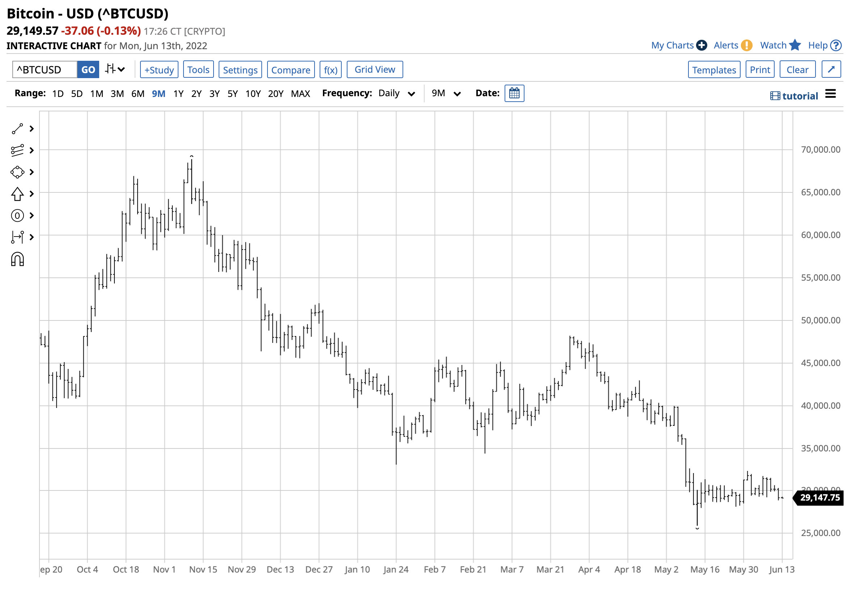Open chart Settings
The width and height of the screenshot is (868, 591).
tap(241, 70)
